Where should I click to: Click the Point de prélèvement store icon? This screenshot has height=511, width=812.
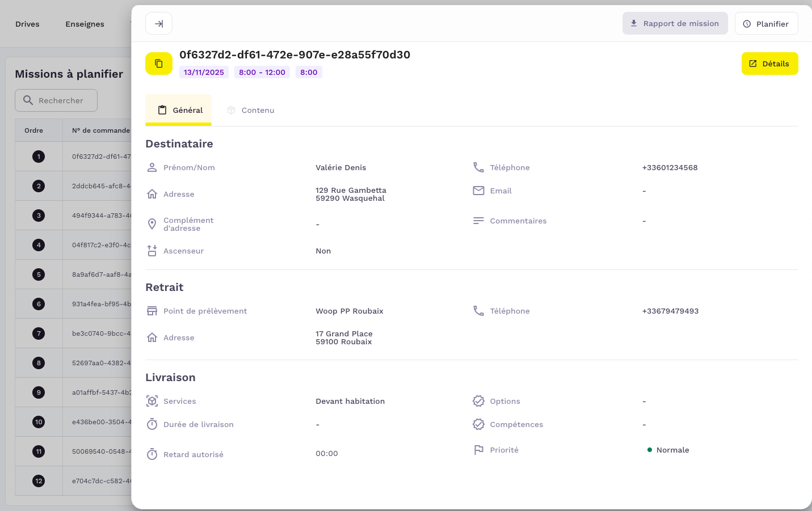pos(152,311)
